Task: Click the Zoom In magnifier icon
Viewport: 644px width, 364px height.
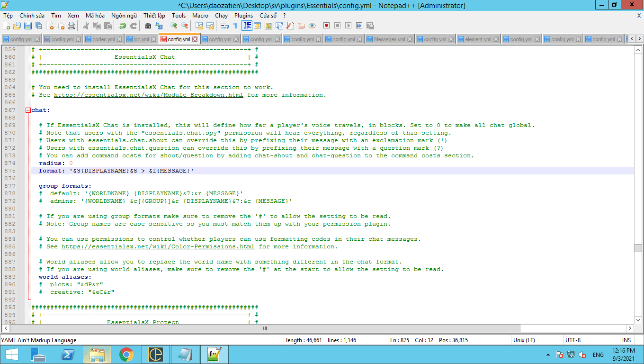Action: 174,26
